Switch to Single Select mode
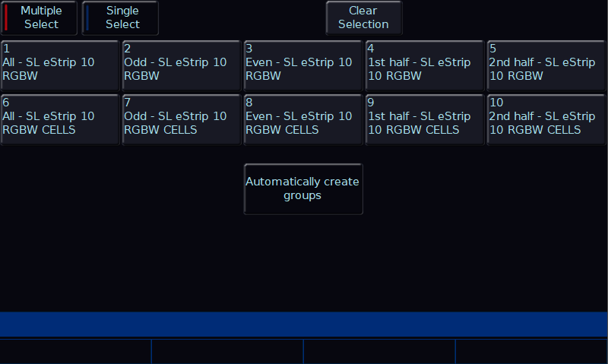Image resolution: width=608 pixels, height=364 pixels. pos(121,17)
